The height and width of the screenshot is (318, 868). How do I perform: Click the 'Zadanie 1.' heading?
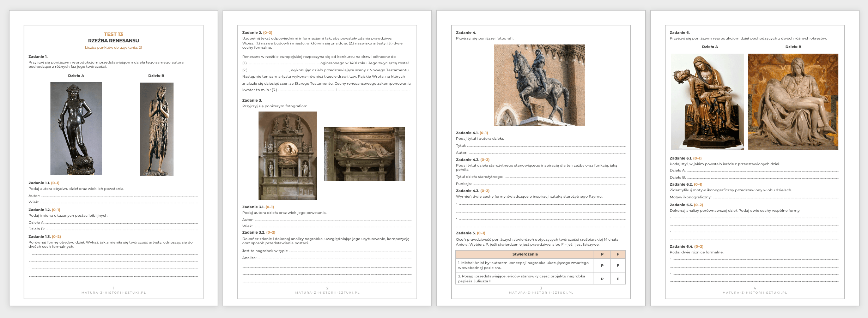tap(38, 57)
